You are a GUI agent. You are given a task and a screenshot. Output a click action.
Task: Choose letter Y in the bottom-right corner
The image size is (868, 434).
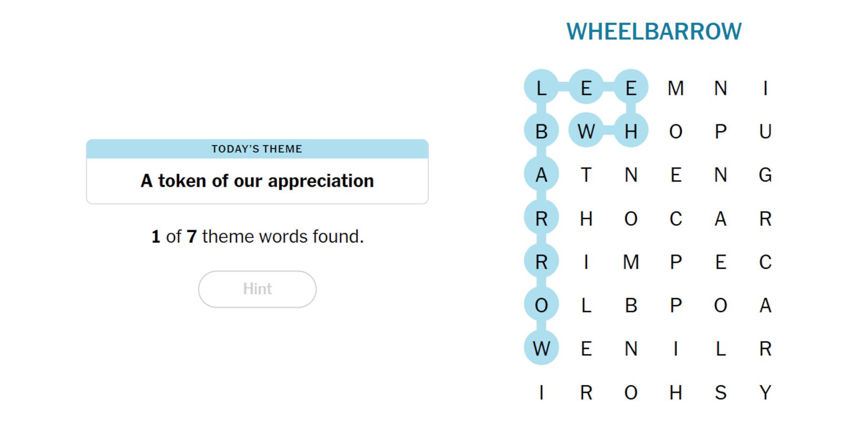pos(765,393)
